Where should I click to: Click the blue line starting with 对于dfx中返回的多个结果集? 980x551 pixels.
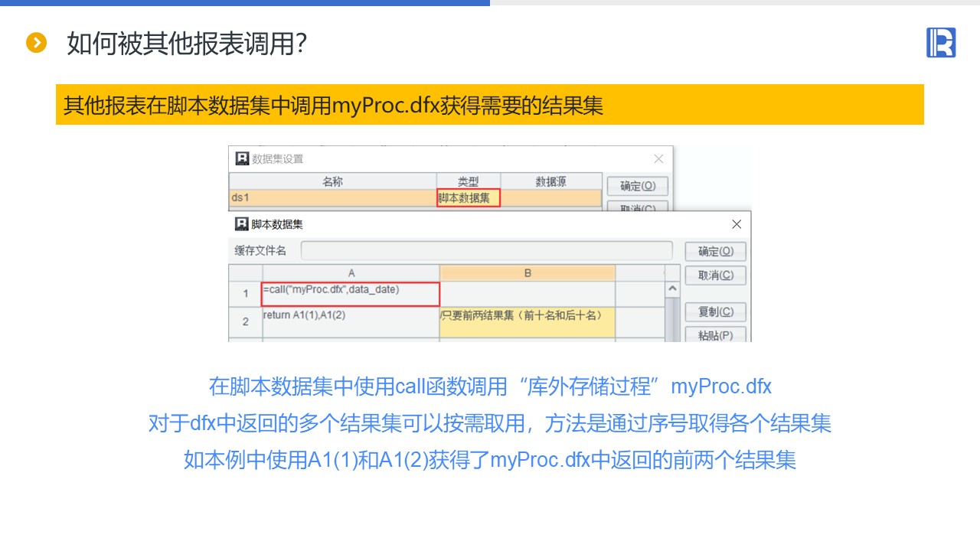(x=490, y=423)
